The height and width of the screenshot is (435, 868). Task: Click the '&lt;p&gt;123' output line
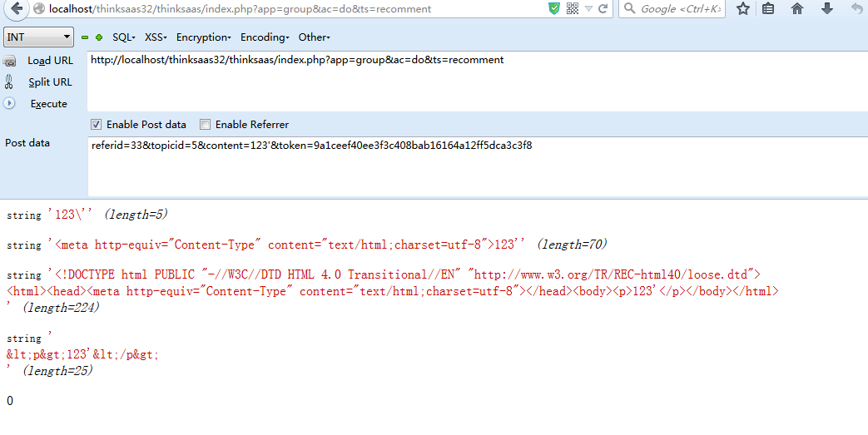pyautogui.click(x=82, y=354)
